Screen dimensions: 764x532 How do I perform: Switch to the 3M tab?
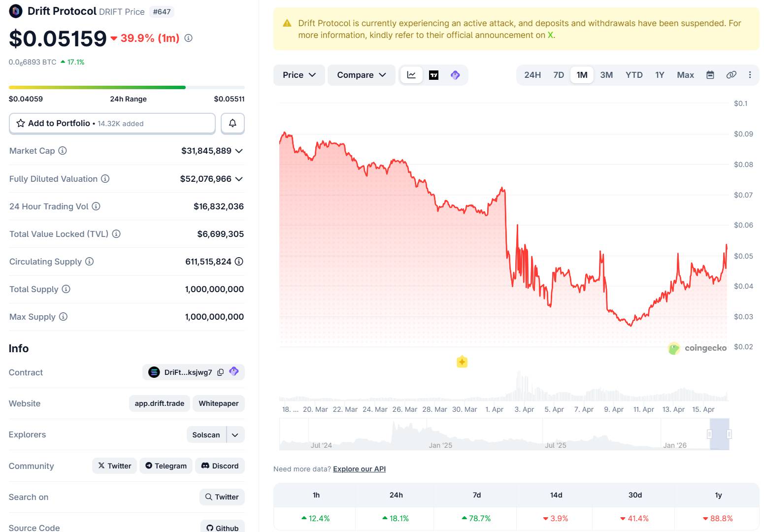coord(606,75)
